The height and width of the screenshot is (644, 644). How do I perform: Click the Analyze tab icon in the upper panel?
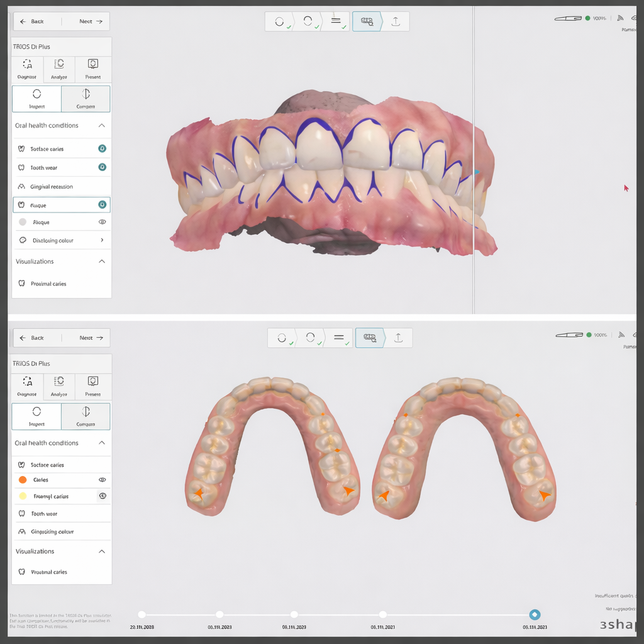coord(59,64)
